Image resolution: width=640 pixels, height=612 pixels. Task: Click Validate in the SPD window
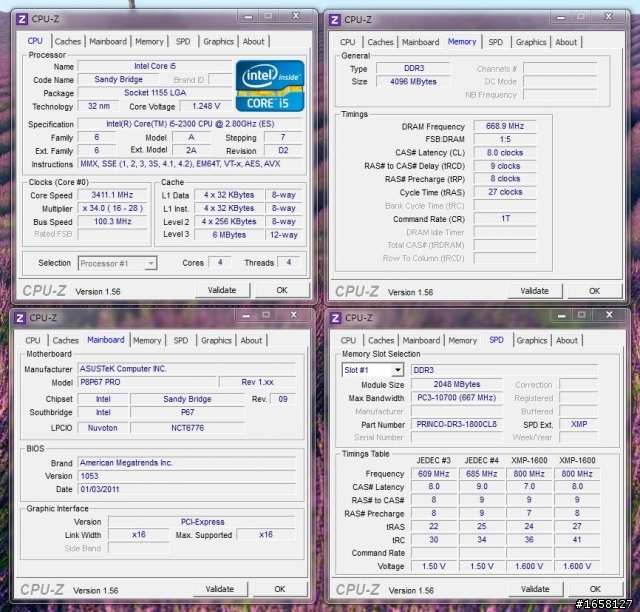(x=536, y=589)
